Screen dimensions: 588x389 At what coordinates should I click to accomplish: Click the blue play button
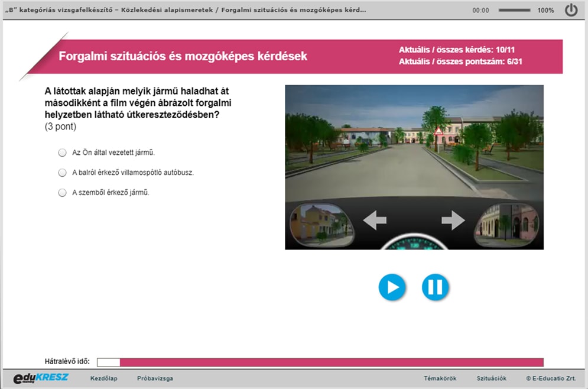(392, 287)
